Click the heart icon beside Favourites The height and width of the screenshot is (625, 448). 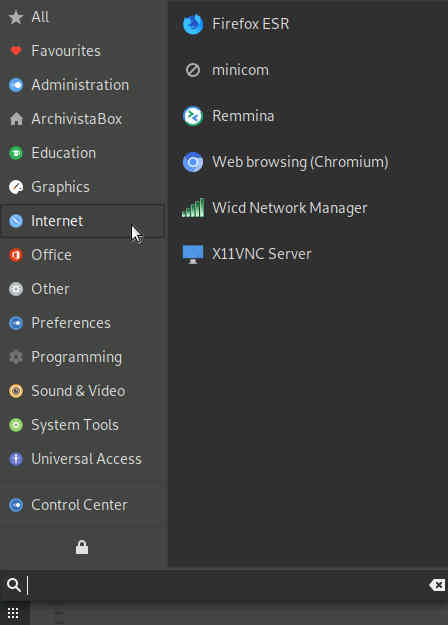click(16, 51)
